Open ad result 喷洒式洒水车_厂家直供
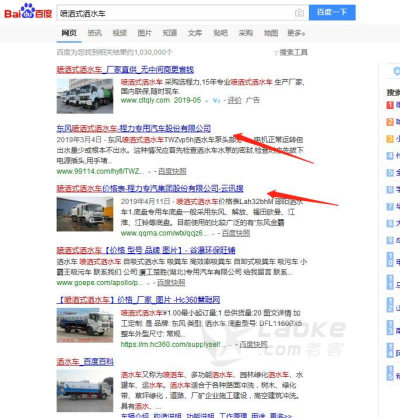The width and height of the screenshot is (400, 418). click(x=125, y=70)
